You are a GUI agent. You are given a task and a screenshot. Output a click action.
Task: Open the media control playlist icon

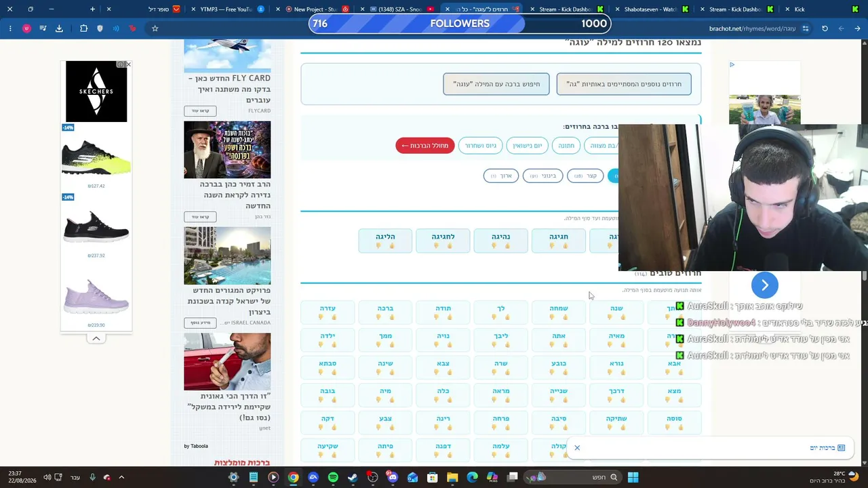(43, 28)
